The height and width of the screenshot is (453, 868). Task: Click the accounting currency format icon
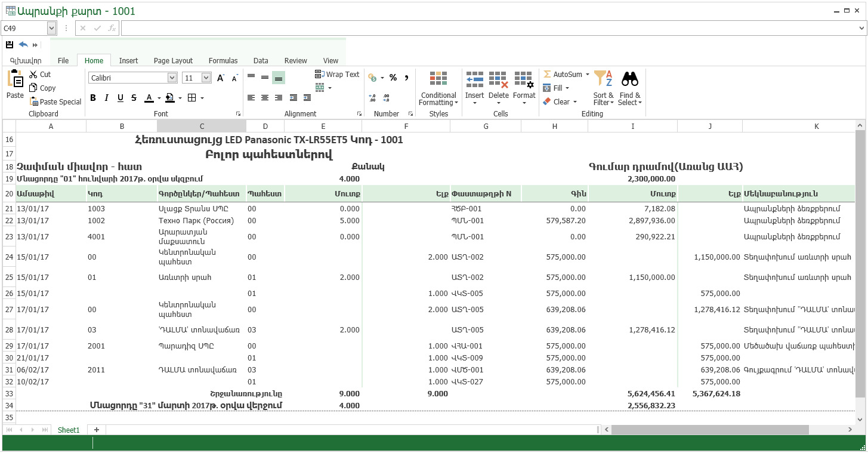pyautogui.click(x=373, y=78)
